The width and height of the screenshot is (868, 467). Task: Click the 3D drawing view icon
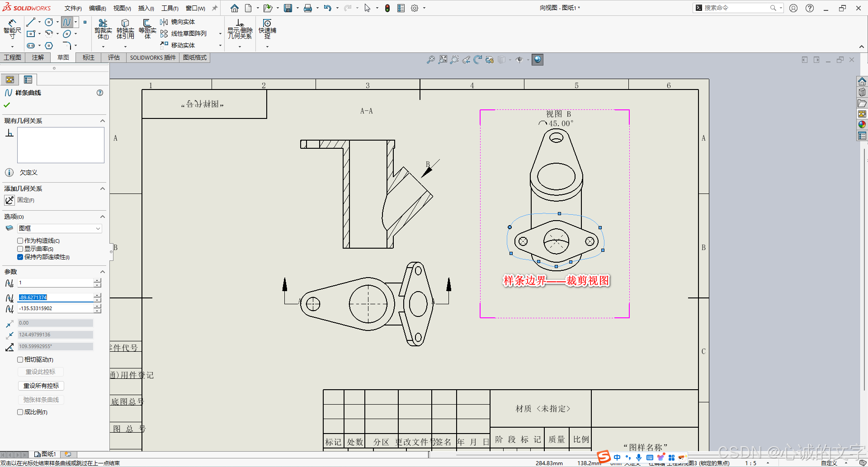point(490,60)
